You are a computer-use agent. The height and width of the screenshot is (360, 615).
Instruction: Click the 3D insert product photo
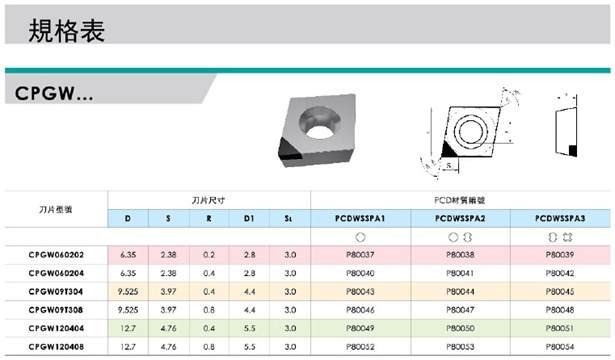[317, 131]
